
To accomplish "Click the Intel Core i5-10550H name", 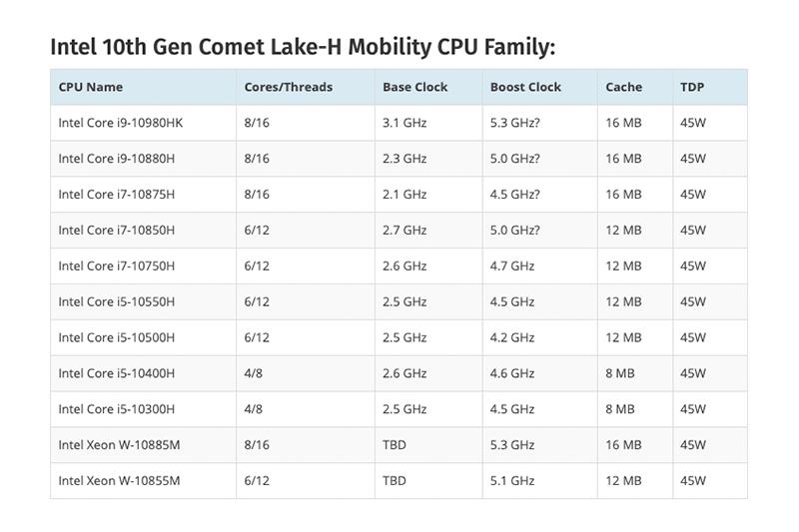I will [116, 301].
